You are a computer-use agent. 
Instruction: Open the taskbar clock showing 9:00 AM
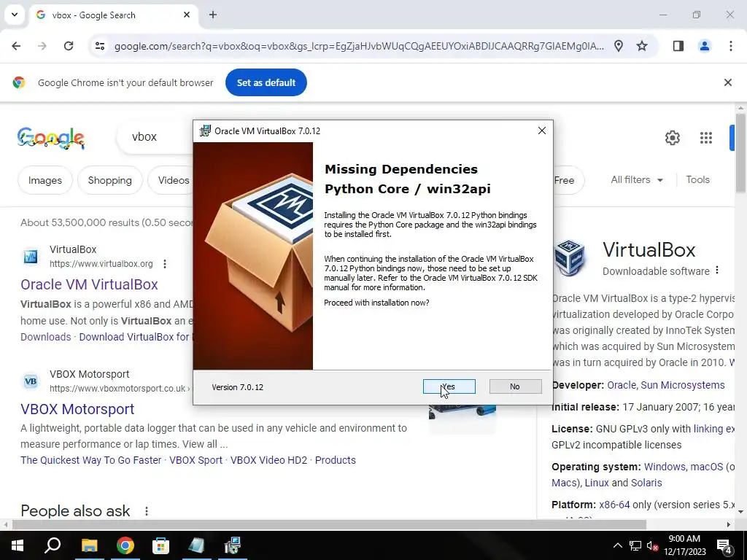(x=684, y=545)
